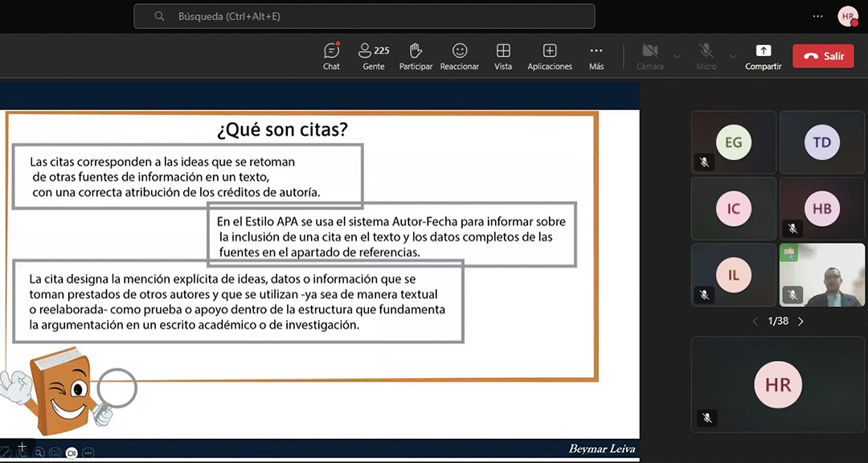The height and width of the screenshot is (463, 868).
Task: Open the Chat panel
Action: point(331,56)
